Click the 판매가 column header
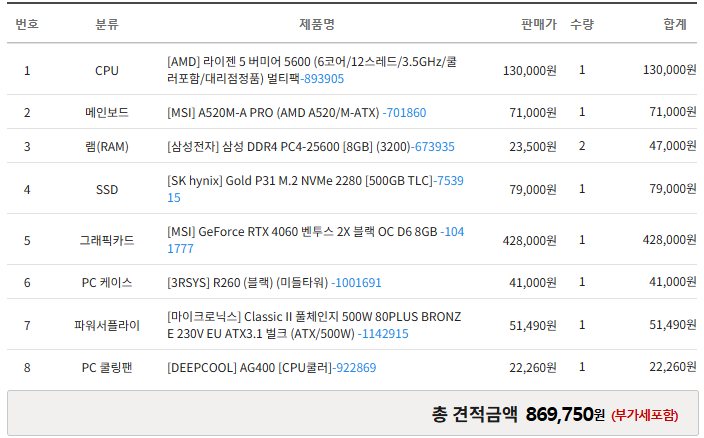Viewport: 704px width, 438px height. (x=539, y=24)
